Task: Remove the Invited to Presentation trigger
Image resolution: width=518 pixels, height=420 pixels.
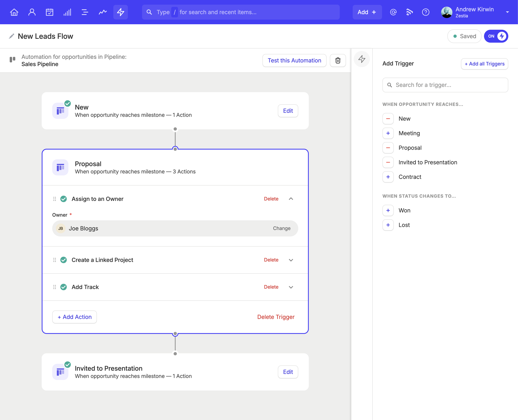Action: [x=388, y=162]
